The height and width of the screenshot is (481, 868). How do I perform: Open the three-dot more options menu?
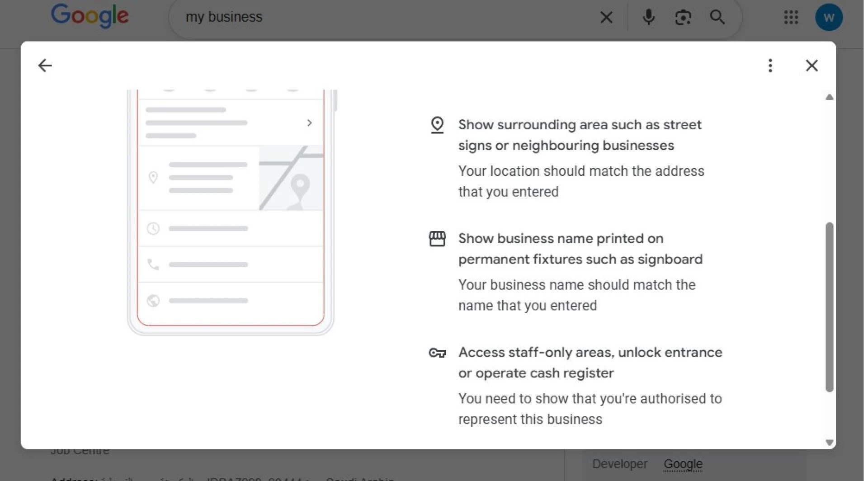(770, 66)
